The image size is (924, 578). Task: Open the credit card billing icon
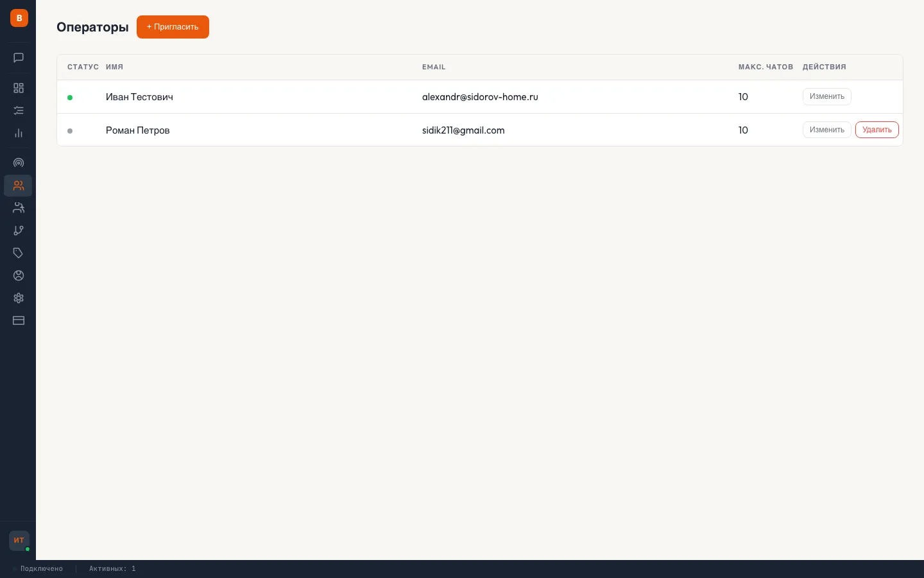19,320
